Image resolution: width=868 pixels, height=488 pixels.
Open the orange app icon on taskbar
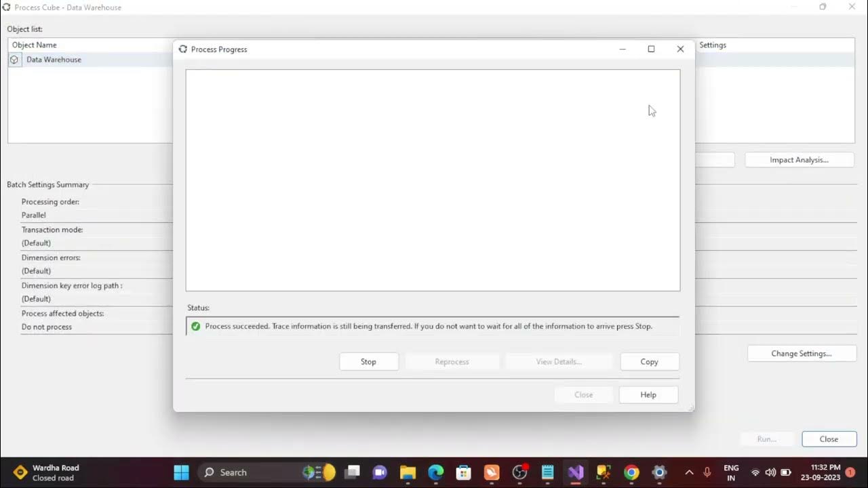492,472
